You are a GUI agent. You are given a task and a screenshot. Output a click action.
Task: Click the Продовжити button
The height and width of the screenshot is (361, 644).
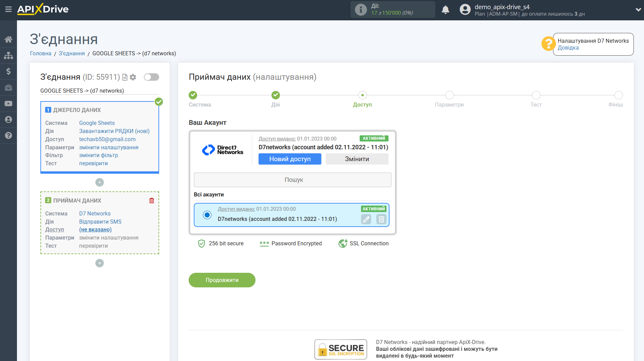pos(222,280)
